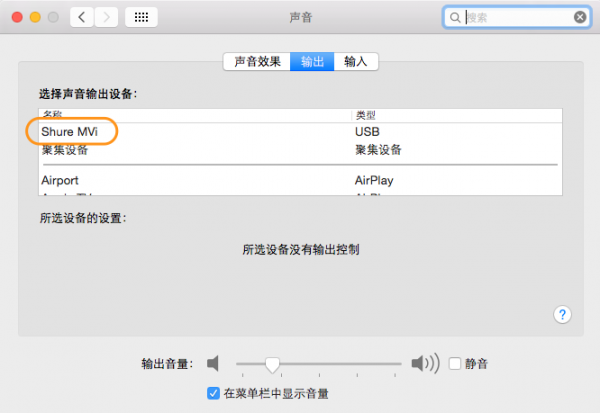Enable the 静音 mute checkbox
Screen dimensions: 600x413
[x=455, y=363]
